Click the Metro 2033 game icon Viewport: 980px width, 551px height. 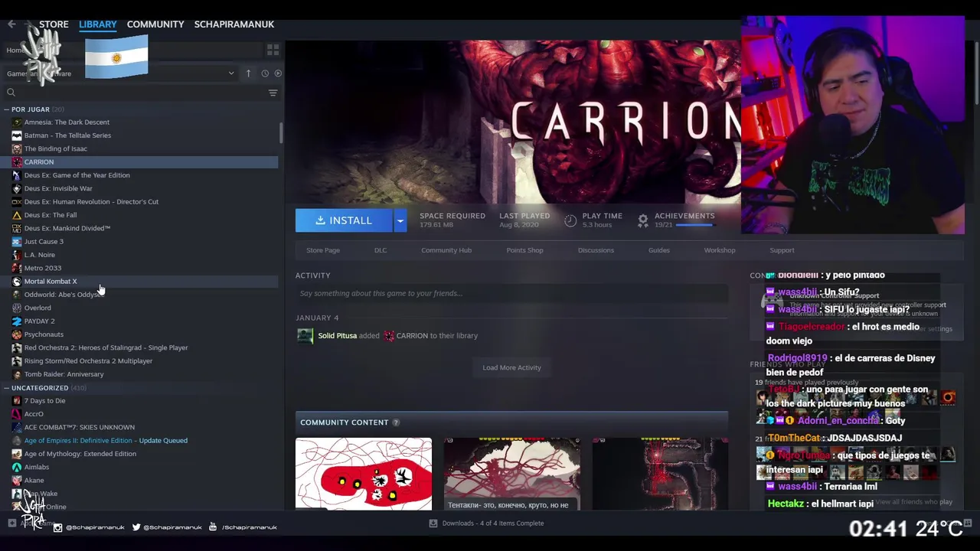click(x=17, y=268)
